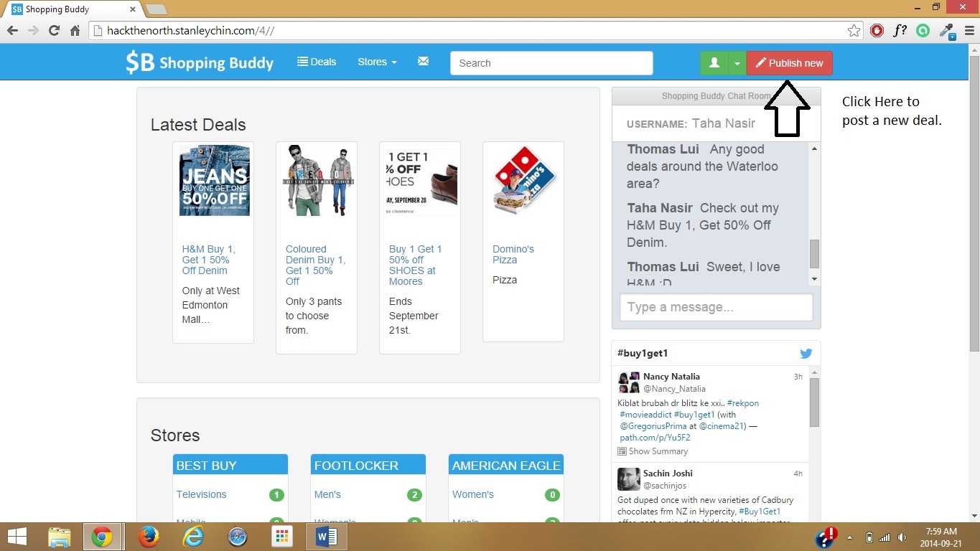This screenshot has height=551, width=980.
Task: Bookmark this page with star icon
Action: pyautogui.click(x=854, y=31)
